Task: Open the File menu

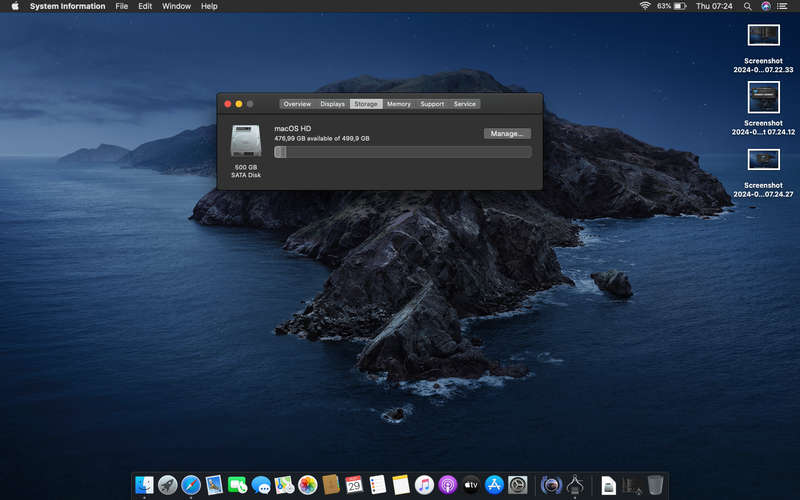Action: (121, 6)
